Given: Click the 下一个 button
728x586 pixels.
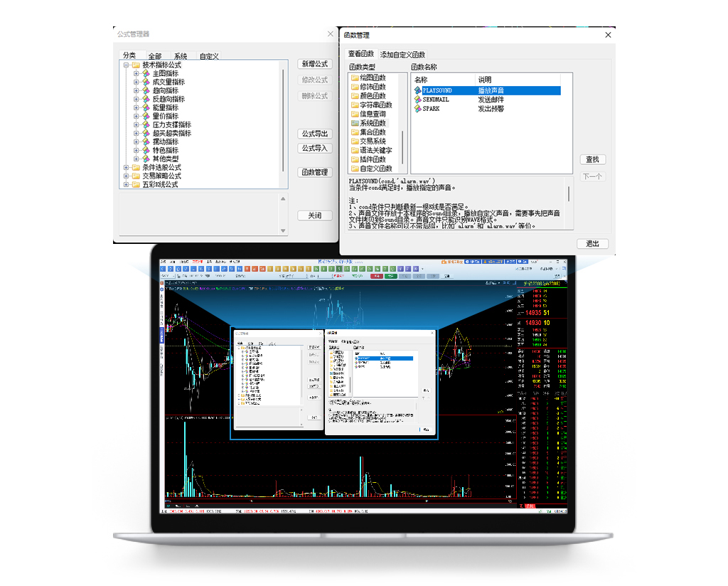Looking at the screenshot, I should (x=592, y=176).
